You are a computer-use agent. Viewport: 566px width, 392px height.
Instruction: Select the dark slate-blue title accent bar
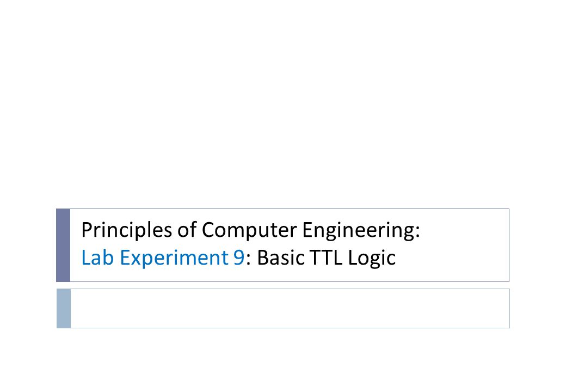coord(63,245)
